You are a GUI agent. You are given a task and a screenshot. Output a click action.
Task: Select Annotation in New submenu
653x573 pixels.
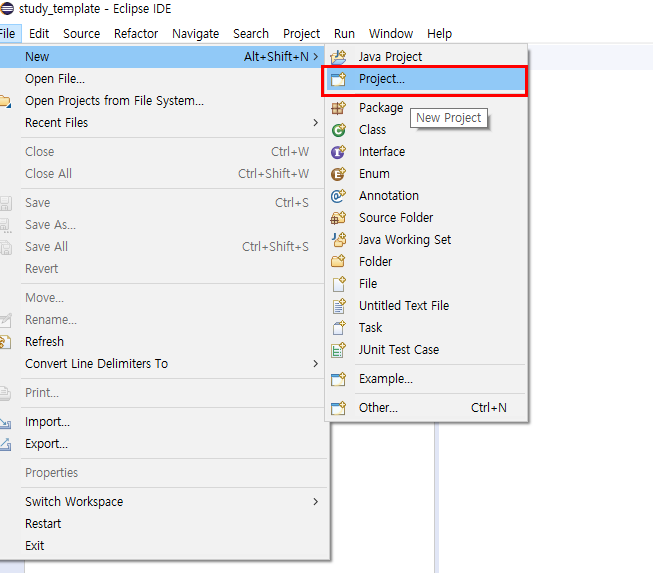click(426, 196)
